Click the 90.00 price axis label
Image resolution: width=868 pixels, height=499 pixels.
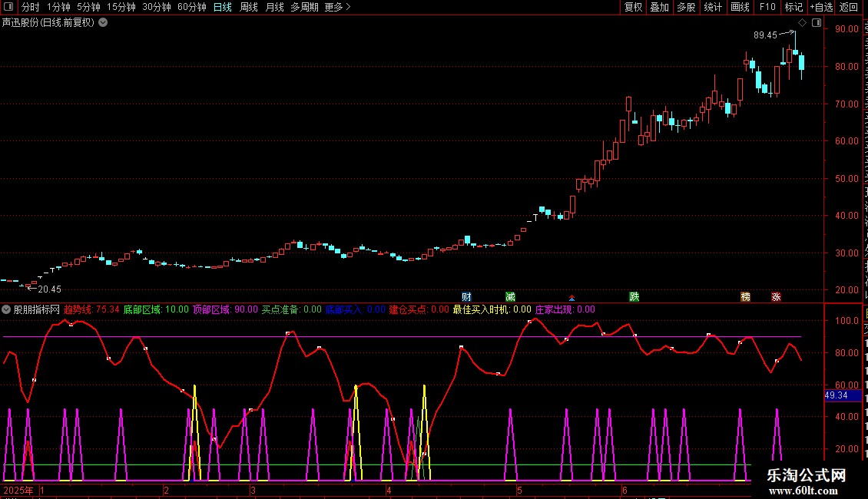(847, 29)
